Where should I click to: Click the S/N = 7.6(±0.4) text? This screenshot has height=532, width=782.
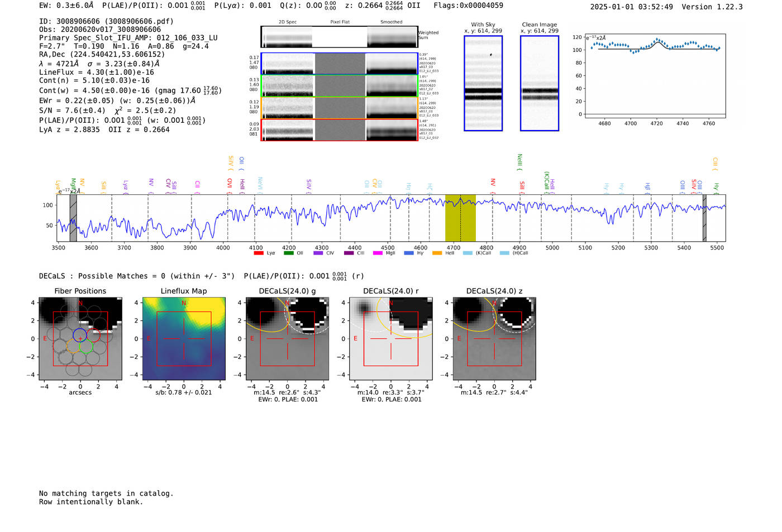click(x=72, y=111)
